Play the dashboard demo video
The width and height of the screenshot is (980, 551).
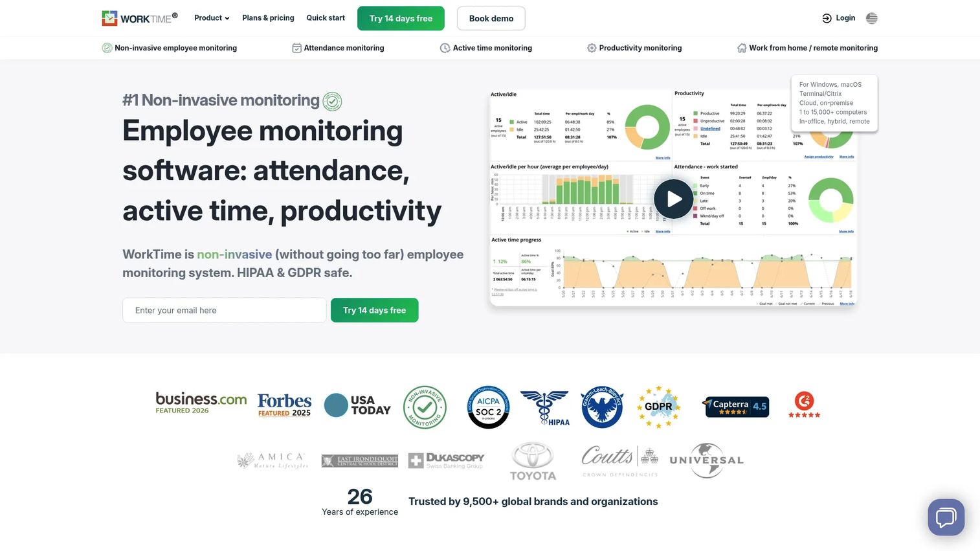673,199
